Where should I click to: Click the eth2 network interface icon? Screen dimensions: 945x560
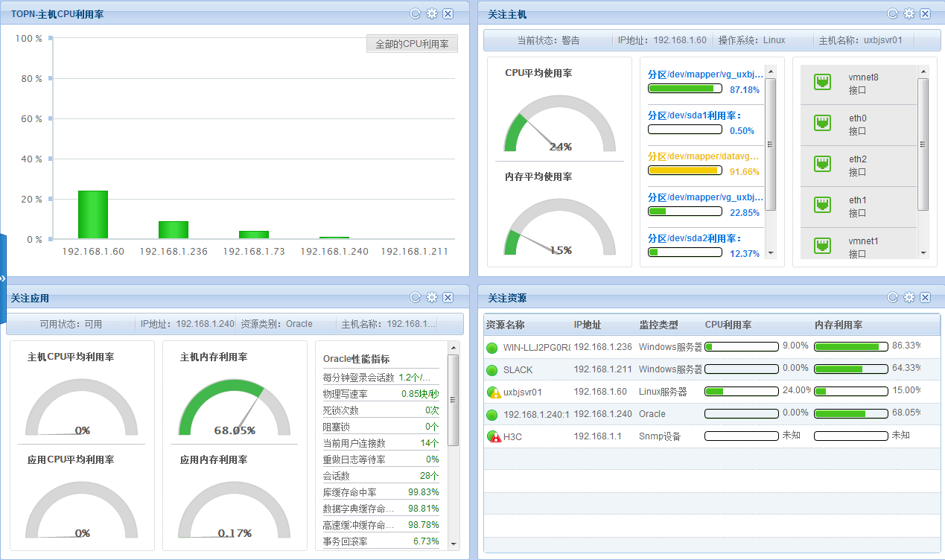(822, 165)
